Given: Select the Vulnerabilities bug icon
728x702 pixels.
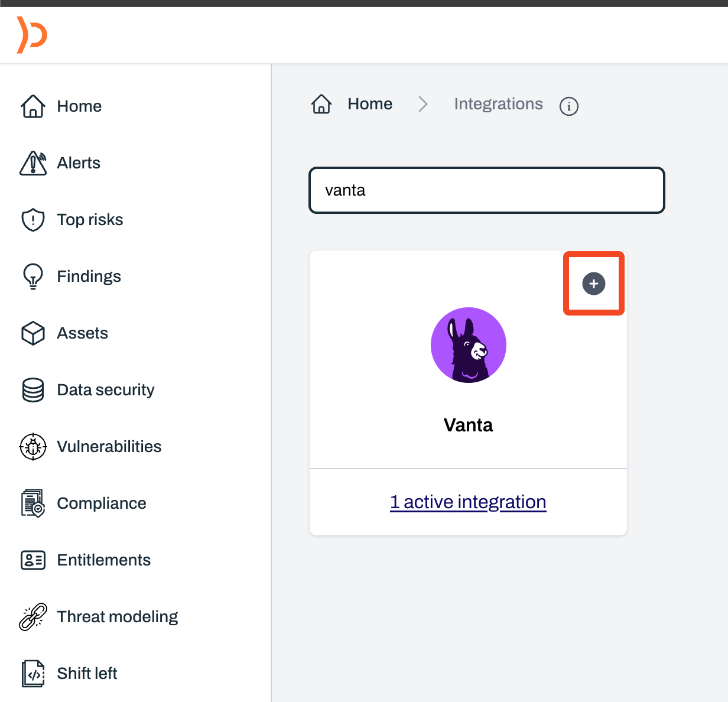Looking at the screenshot, I should (x=33, y=447).
